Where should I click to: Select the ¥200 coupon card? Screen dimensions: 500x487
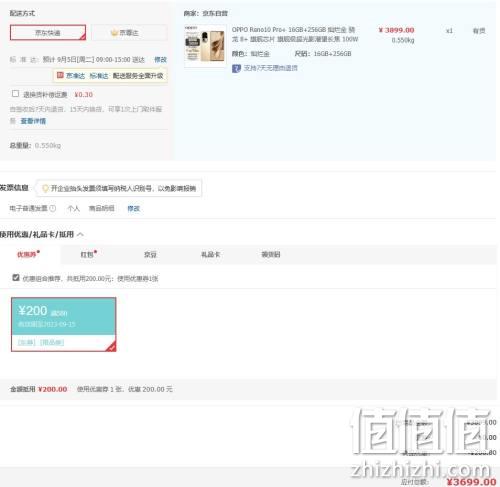click(x=64, y=324)
